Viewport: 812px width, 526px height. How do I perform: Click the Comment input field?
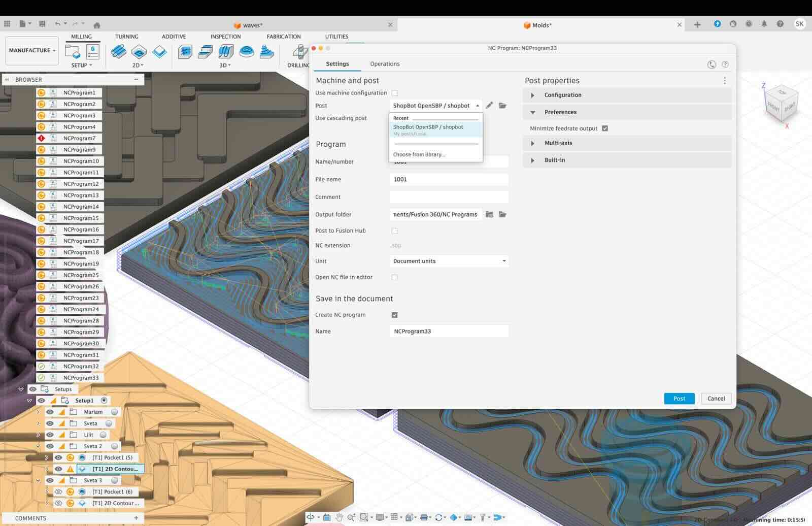coord(449,197)
